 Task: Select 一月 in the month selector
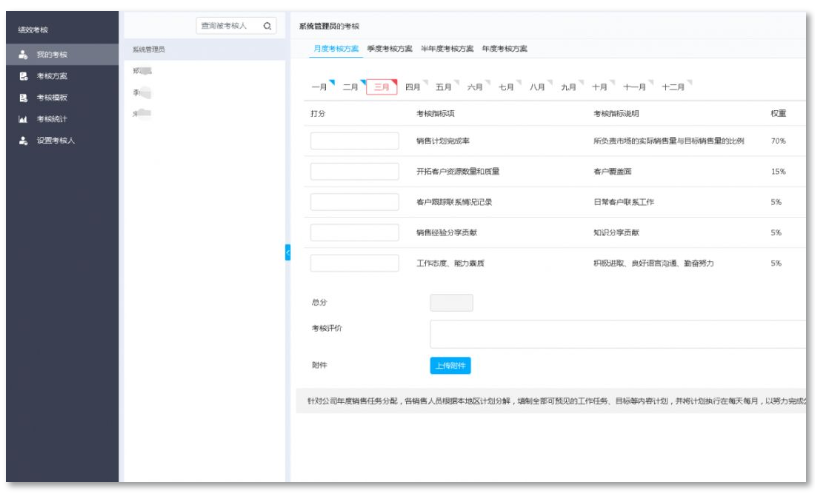320,87
